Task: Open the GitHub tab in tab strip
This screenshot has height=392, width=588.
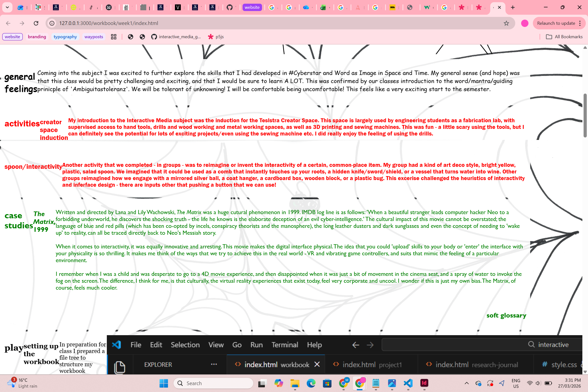Action: click(x=229, y=8)
